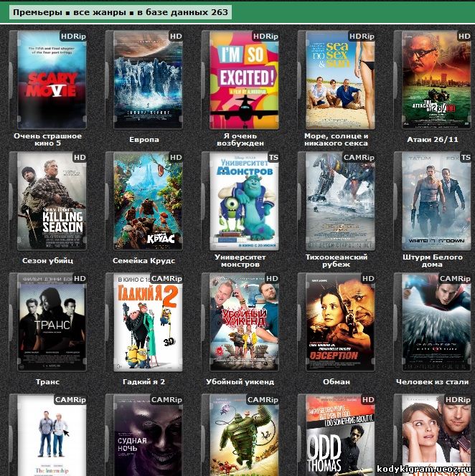475x476 pixels.
Task: Open the Гадкий Я 2 minions poster
Action: pyautogui.click(x=148, y=322)
